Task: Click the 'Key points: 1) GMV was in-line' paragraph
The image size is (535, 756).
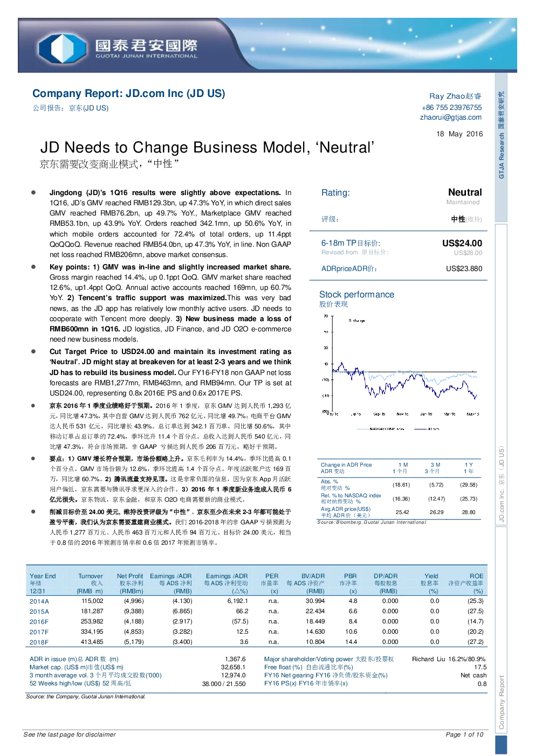Action: [x=170, y=303]
